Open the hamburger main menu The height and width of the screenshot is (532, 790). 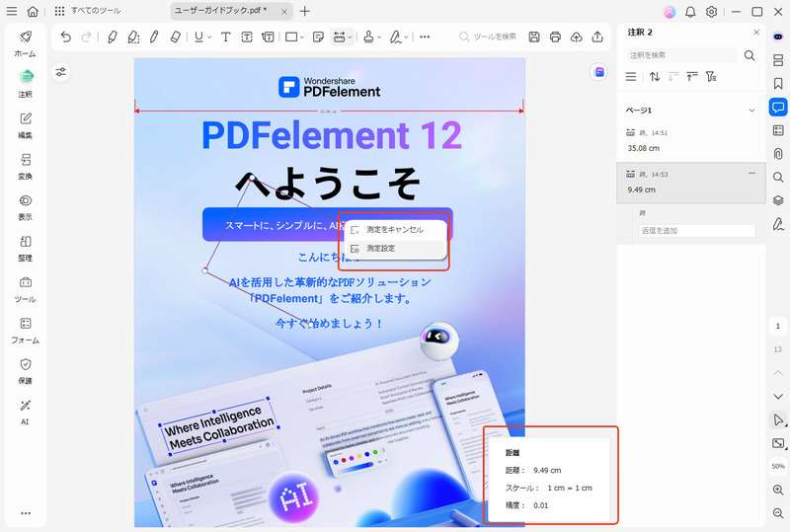tap(11, 11)
